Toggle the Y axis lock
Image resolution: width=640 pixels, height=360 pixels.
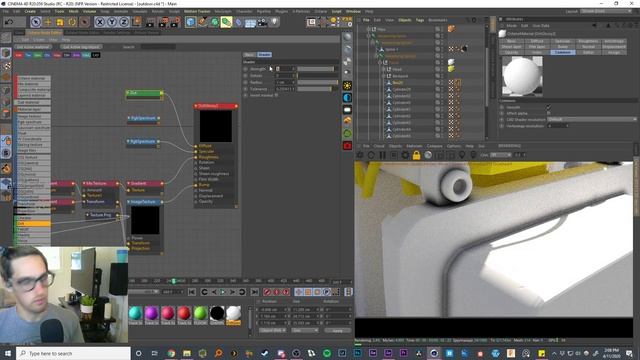[x=111, y=22]
